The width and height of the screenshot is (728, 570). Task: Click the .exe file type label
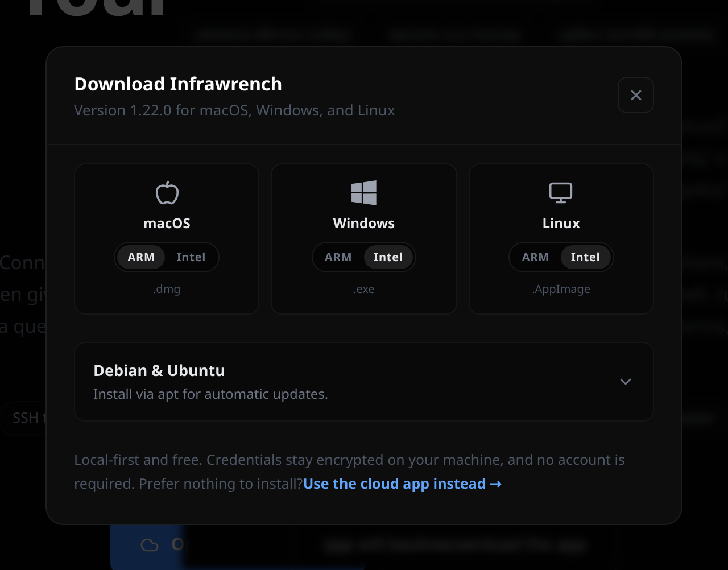[364, 289]
